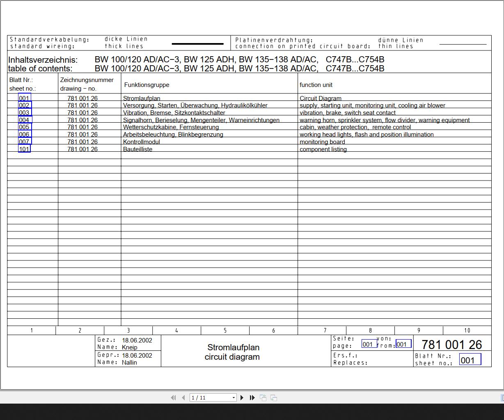
Task: Click the previous view navigation icon
Action: 263,397
